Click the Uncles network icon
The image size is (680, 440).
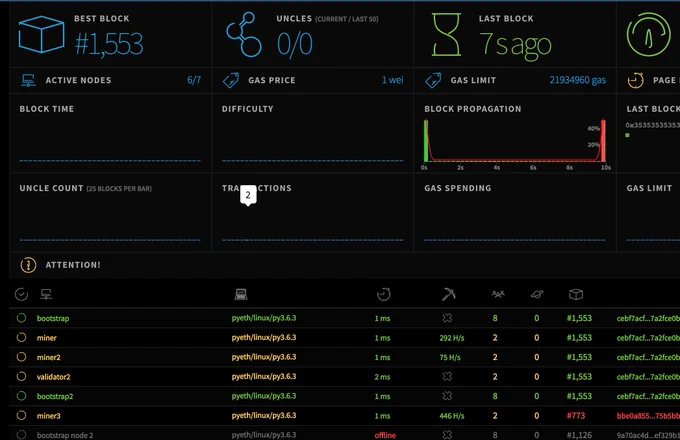(244, 35)
